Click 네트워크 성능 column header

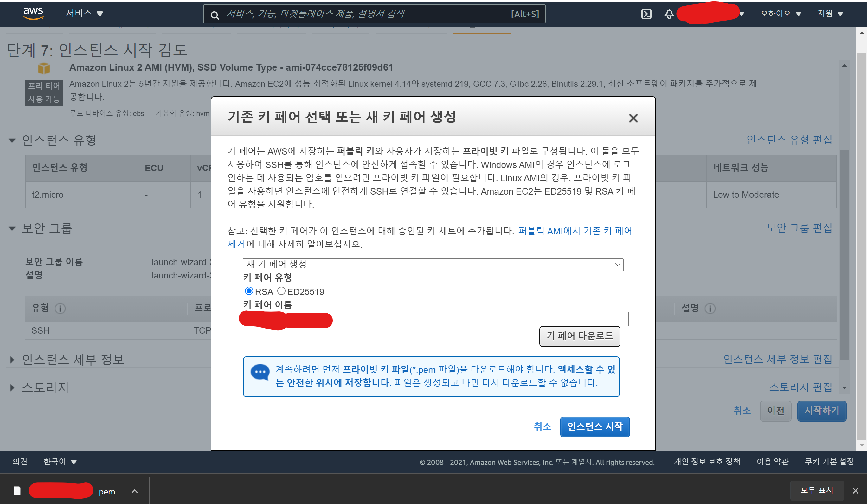point(771,168)
